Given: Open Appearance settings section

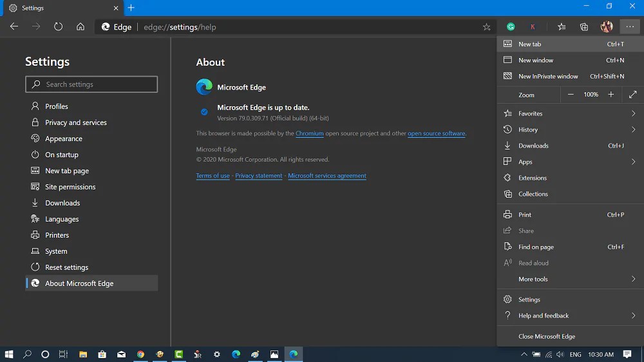Looking at the screenshot, I should [x=91, y=138].
